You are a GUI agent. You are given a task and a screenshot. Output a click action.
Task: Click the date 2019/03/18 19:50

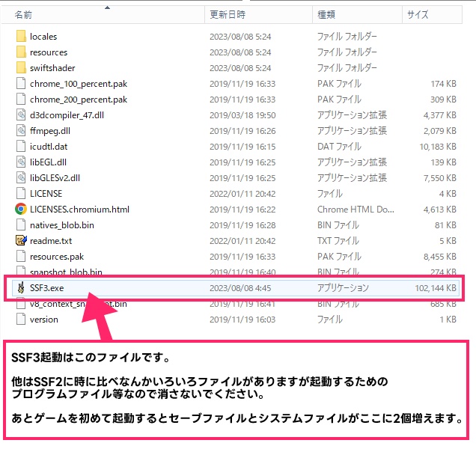242,115
